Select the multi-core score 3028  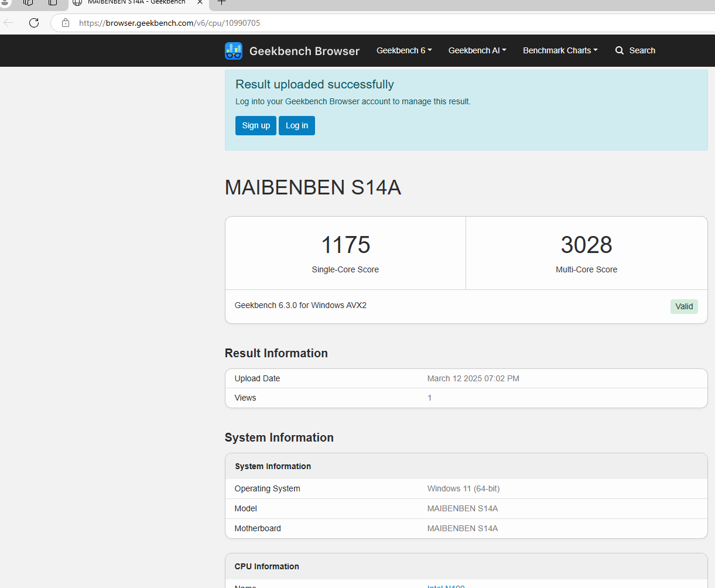click(x=587, y=245)
